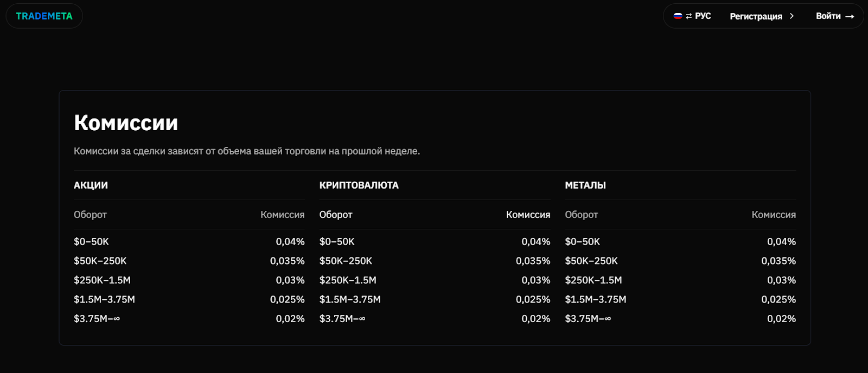Select $250K–1.5M row in МЕТАЛЫ table

[x=680, y=280]
